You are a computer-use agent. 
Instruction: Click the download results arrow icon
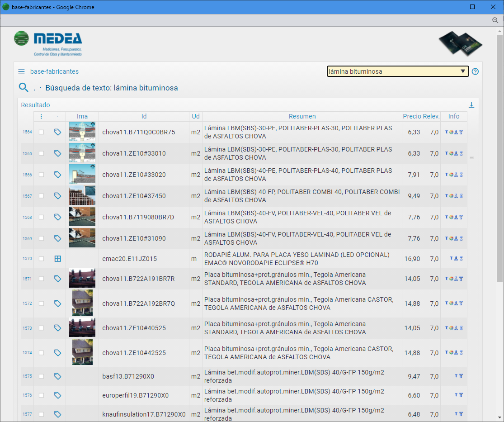point(471,105)
